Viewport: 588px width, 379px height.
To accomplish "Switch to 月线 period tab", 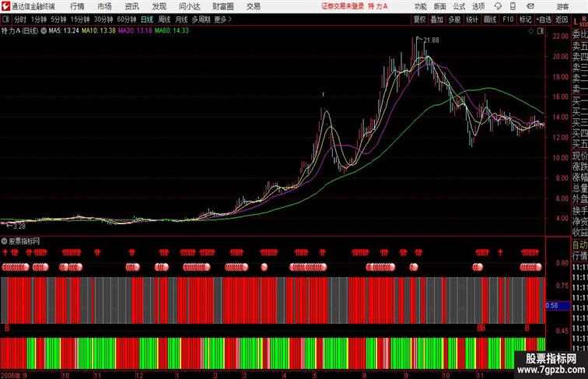I will pyautogui.click(x=181, y=19).
